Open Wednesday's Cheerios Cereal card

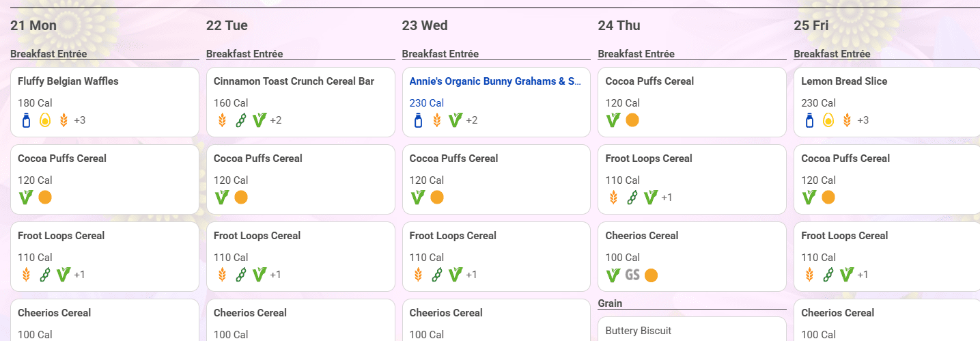(496, 320)
